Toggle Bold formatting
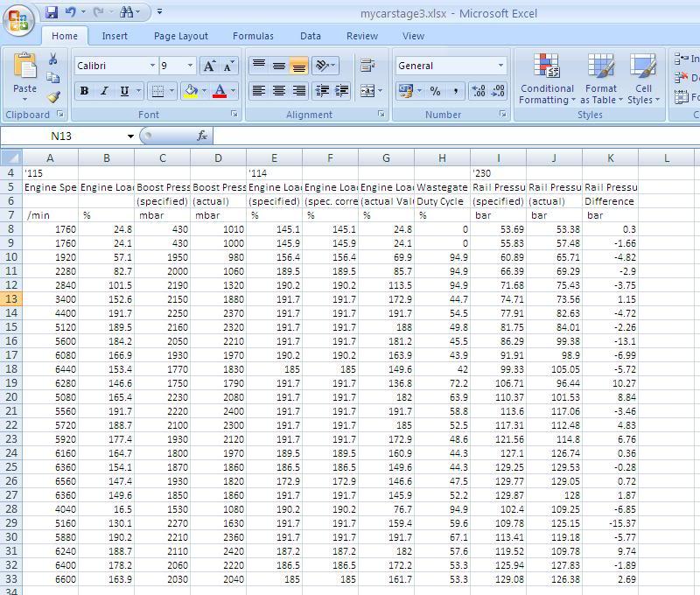The height and width of the screenshot is (595, 700). click(x=84, y=91)
